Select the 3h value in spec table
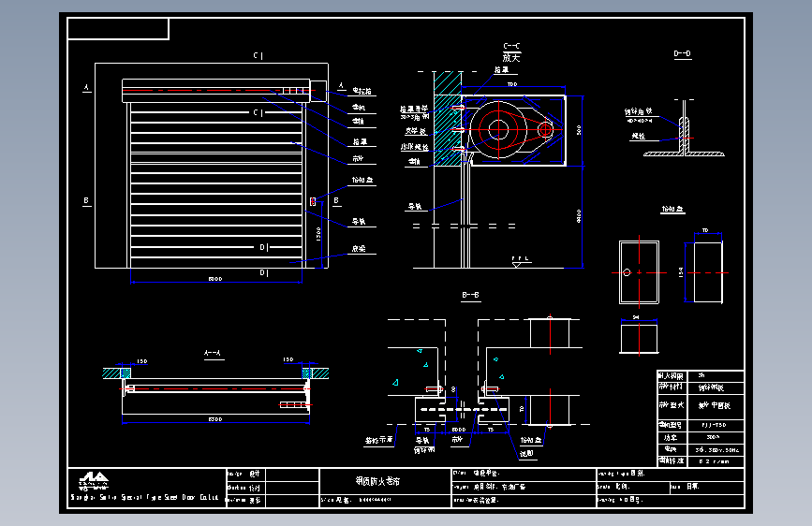The width and height of the screenshot is (812, 526). [701, 375]
